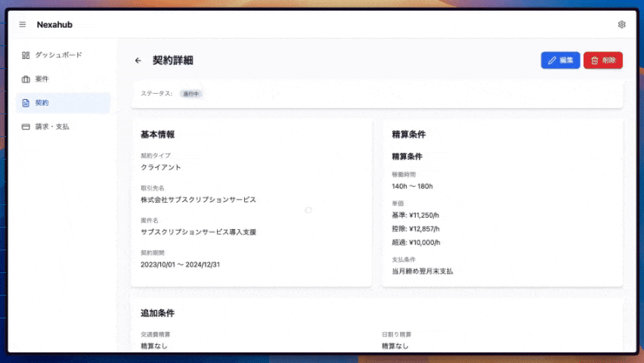This screenshot has width=644, height=363.
Task: Select 請求・支払 text in the sidebar
Action: (x=52, y=126)
